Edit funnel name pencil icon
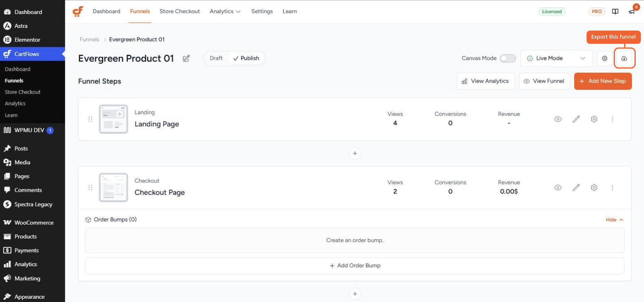This screenshot has width=644, height=302. pos(186,59)
